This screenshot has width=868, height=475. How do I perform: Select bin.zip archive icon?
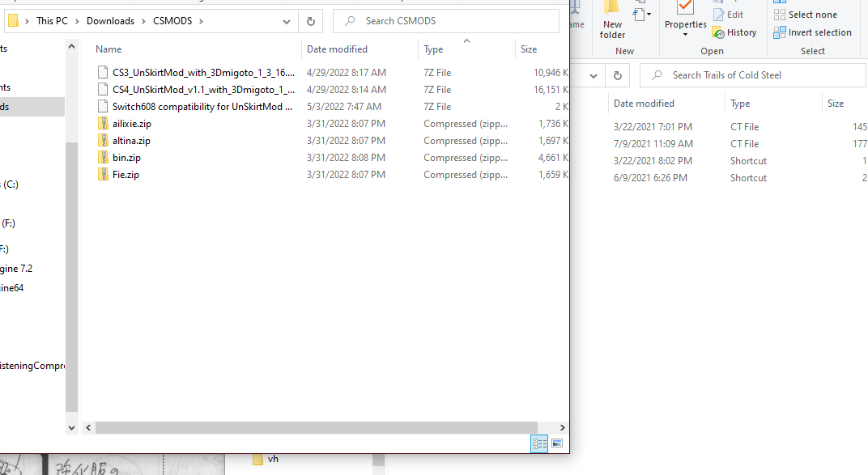point(102,158)
